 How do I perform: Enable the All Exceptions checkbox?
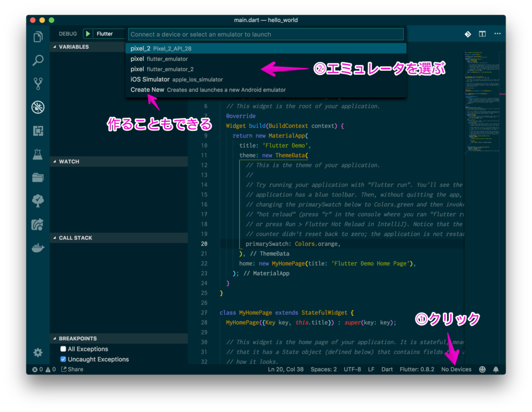[63, 349]
